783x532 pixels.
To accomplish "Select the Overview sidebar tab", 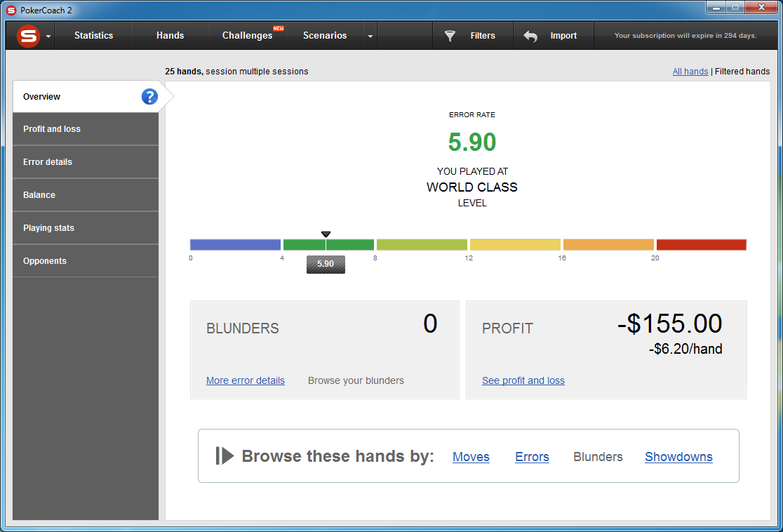I will click(x=86, y=96).
